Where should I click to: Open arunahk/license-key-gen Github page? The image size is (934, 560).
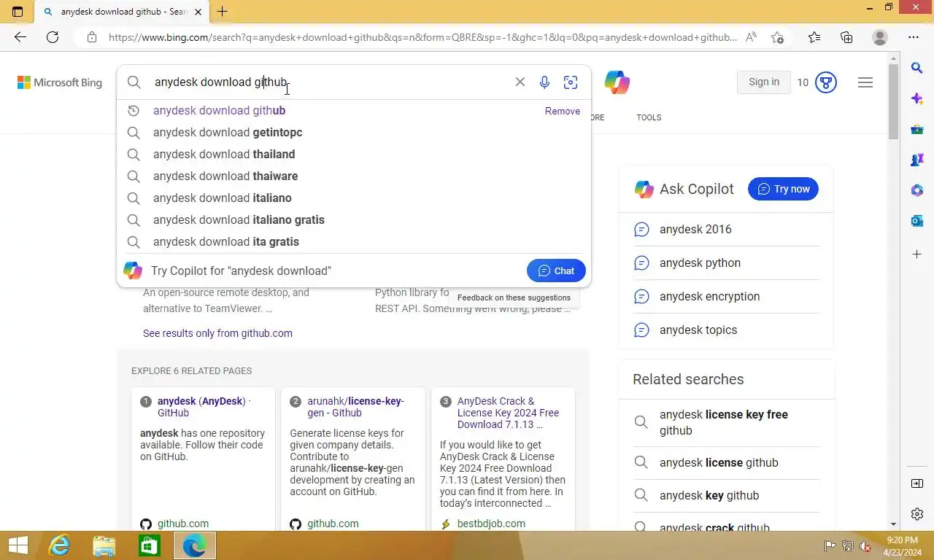355,407
